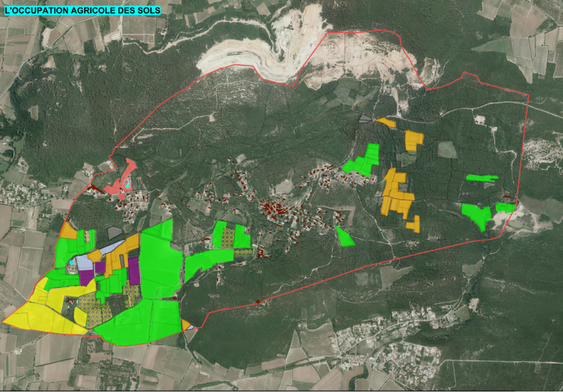
Task: Select the orange parcel at far western boundary
Action: pyautogui.click(x=68, y=231)
